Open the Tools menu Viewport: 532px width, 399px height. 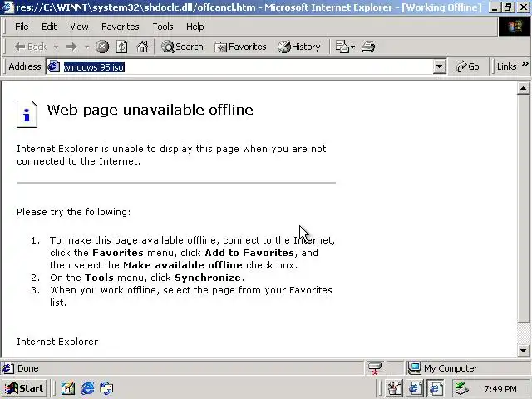163,27
